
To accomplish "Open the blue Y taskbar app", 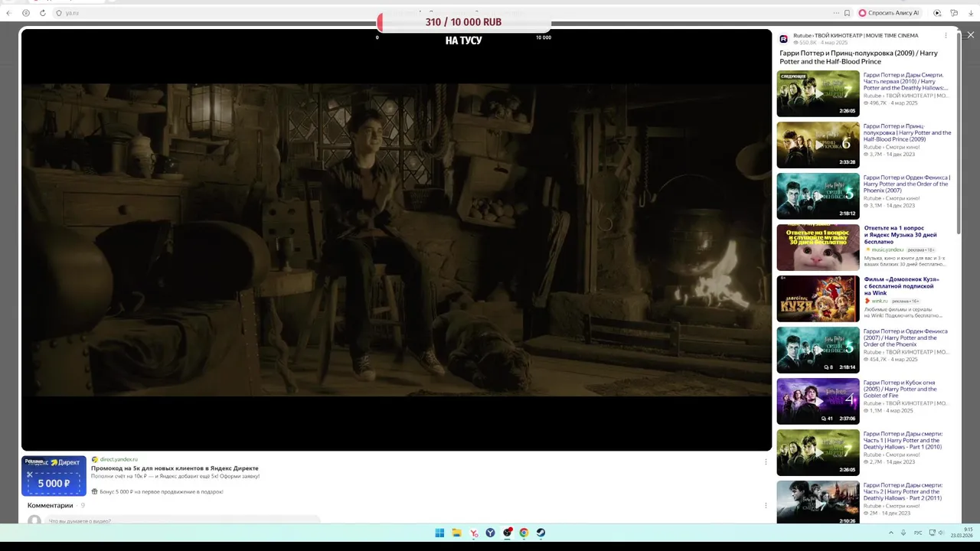I will coord(491,533).
